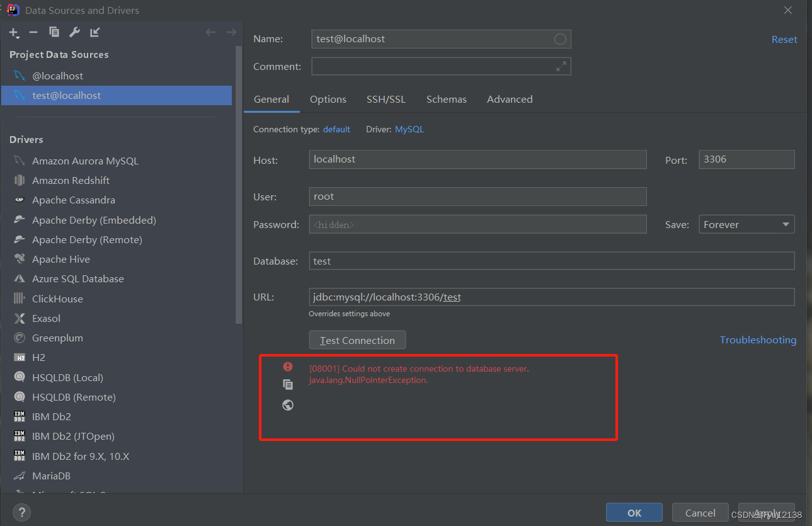812x526 pixels.
Task: Click the Add data source plus icon
Action: (14, 33)
